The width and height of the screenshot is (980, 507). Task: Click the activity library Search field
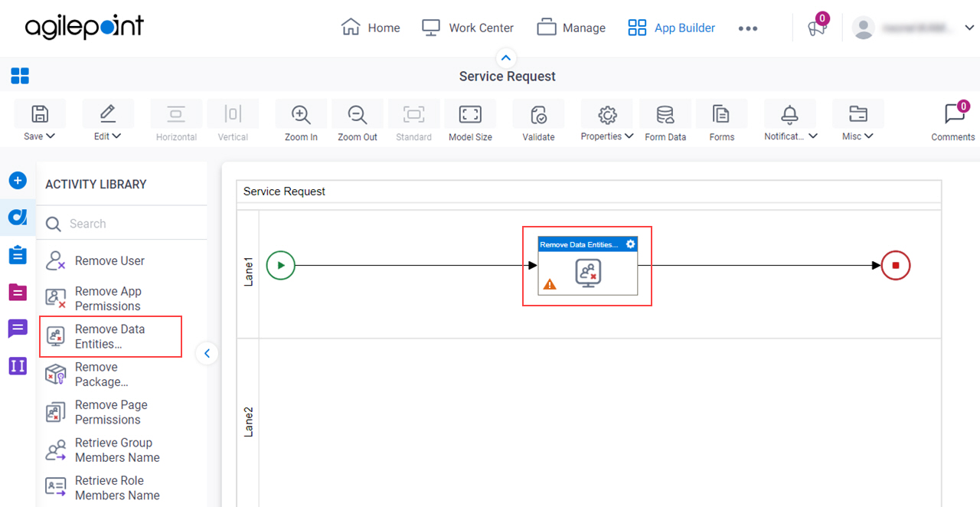click(x=122, y=224)
